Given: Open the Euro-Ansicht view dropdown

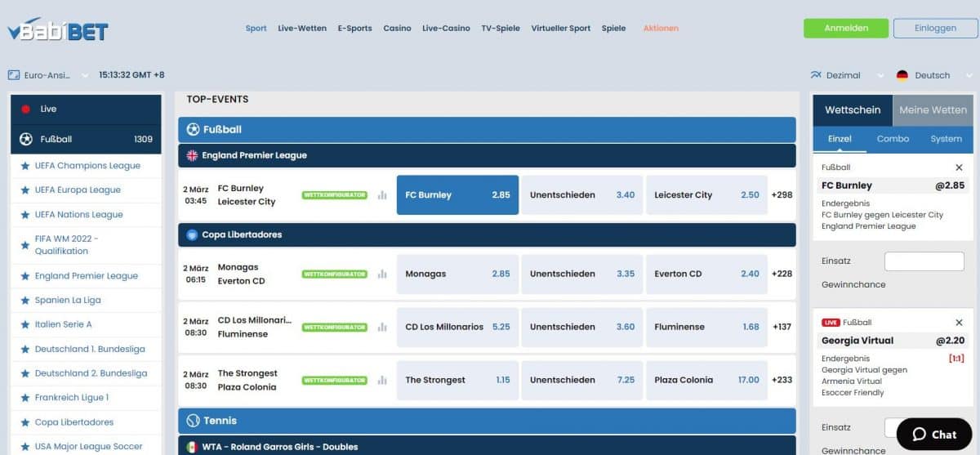Looking at the screenshot, I should click(x=49, y=75).
